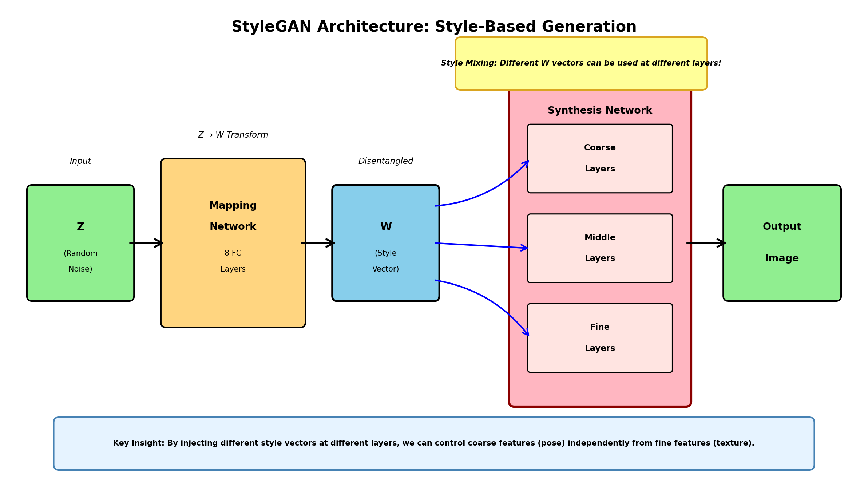Click the orange Mapping Network box
This screenshot has width=868, height=486.
click(233, 243)
